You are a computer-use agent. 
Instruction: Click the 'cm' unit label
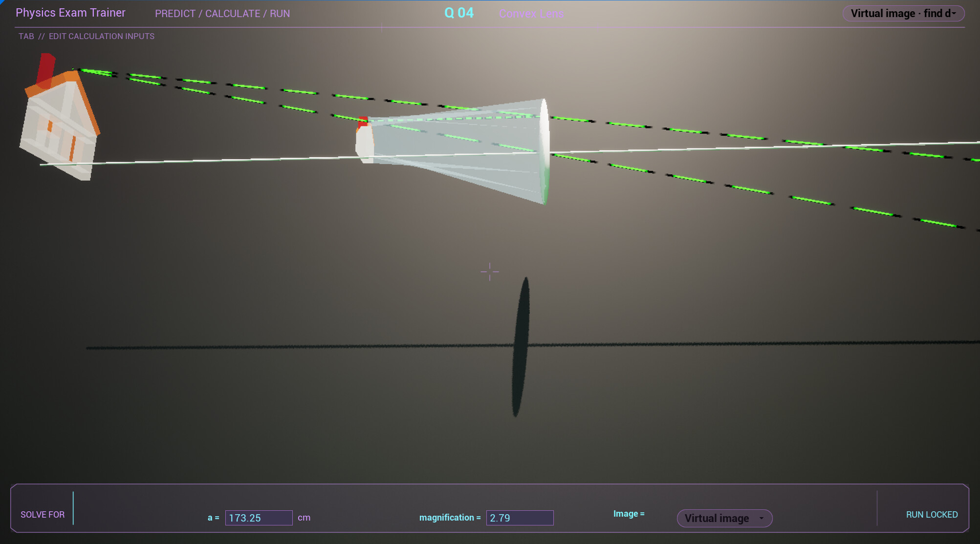tap(304, 518)
